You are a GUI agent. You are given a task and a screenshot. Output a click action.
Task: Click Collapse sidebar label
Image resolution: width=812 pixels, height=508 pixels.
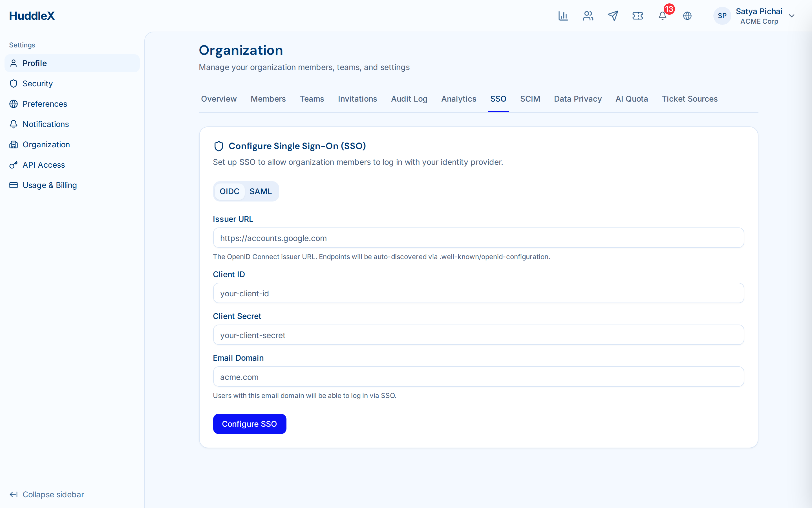tap(53, 494)
